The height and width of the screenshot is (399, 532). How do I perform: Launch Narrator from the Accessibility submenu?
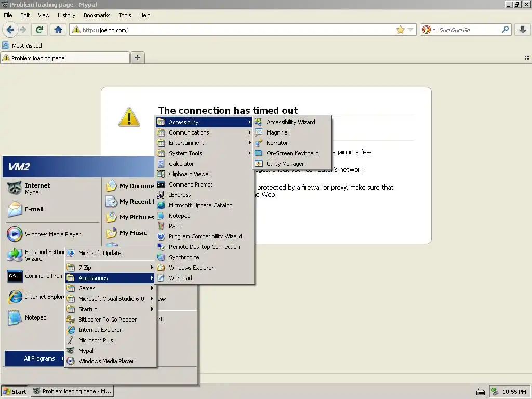click(x=292, y=143)
